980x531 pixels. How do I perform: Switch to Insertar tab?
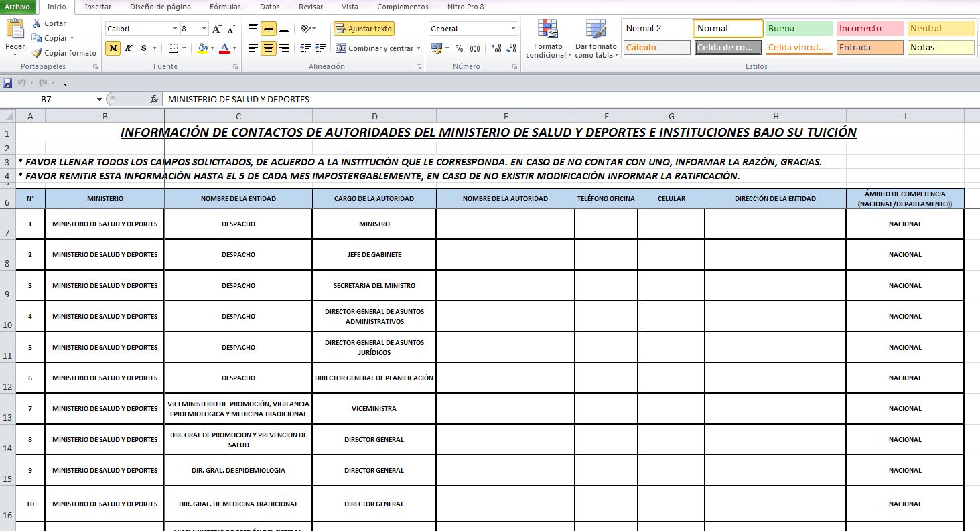[x=98, y=7]
